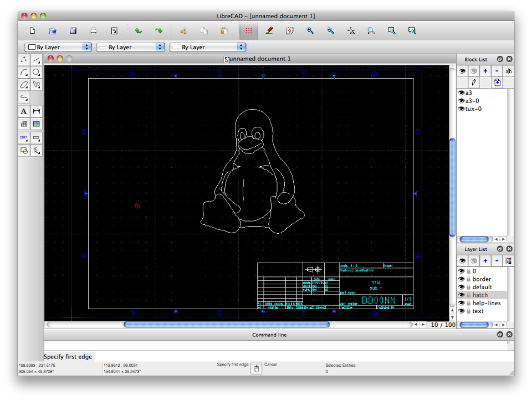Image resolution: width=532 pixels, height=400 pixels.
Task: Select the Ellipse drawing tool
Action: click(x=23, y=85)
